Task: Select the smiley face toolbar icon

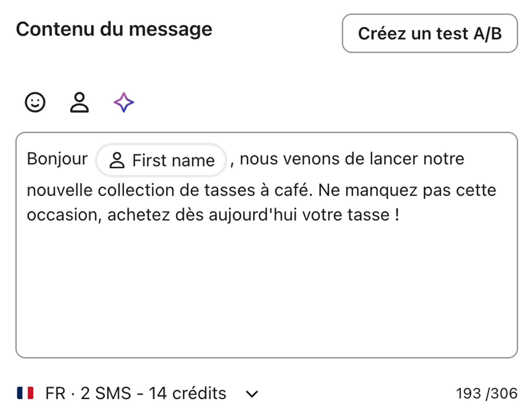Action: [35, 103]
